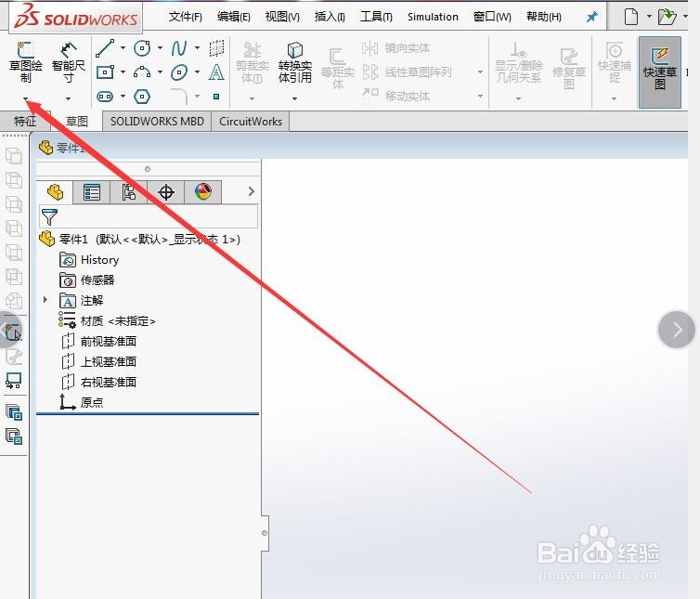Expand manager tabs right chevron

(252, 191)
